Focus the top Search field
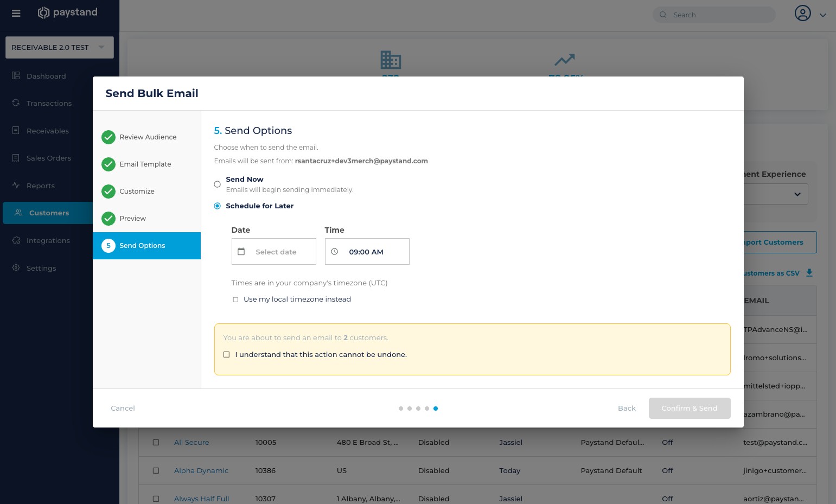This screenshot has width=836, height=504. (x=714, y=15)
